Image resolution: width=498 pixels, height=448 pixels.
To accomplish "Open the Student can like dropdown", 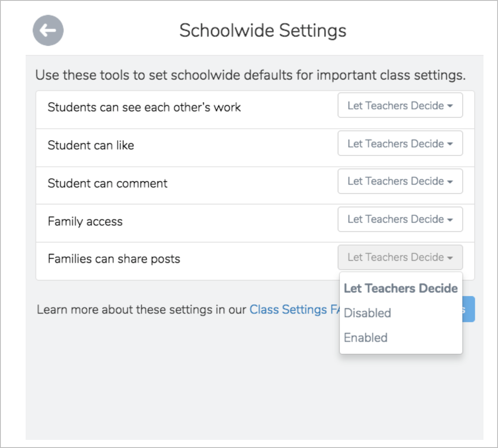I will pos(400,144).
